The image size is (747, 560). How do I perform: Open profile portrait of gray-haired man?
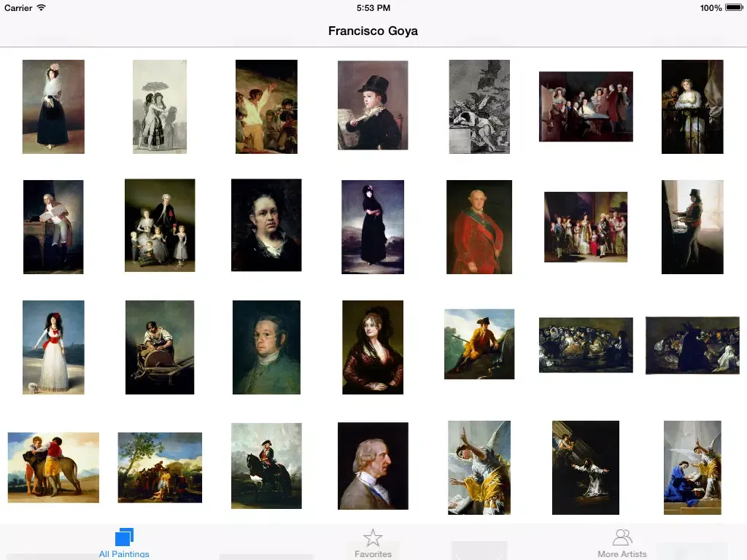pos(373,466)
